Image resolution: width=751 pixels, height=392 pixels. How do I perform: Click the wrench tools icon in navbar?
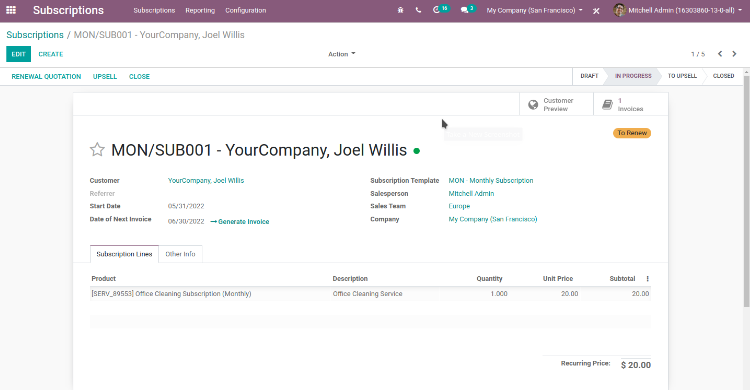coord(596,11)
